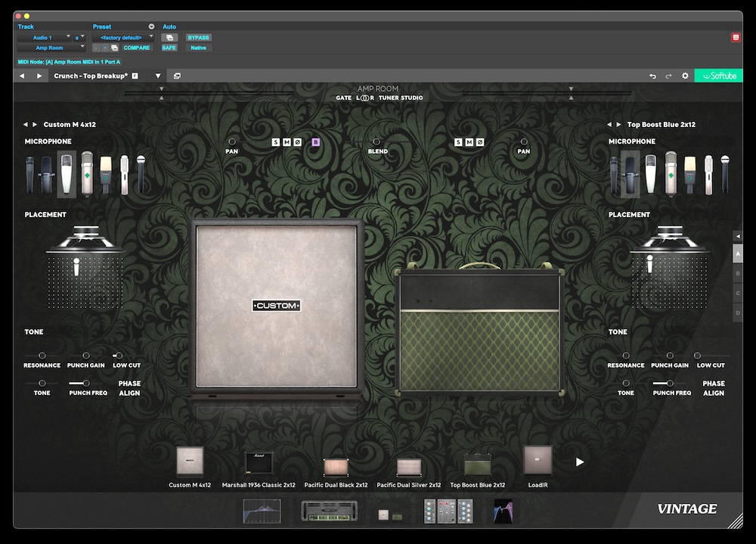Click the COMPARE button
756x544 pixels.
tap(137, 47)
